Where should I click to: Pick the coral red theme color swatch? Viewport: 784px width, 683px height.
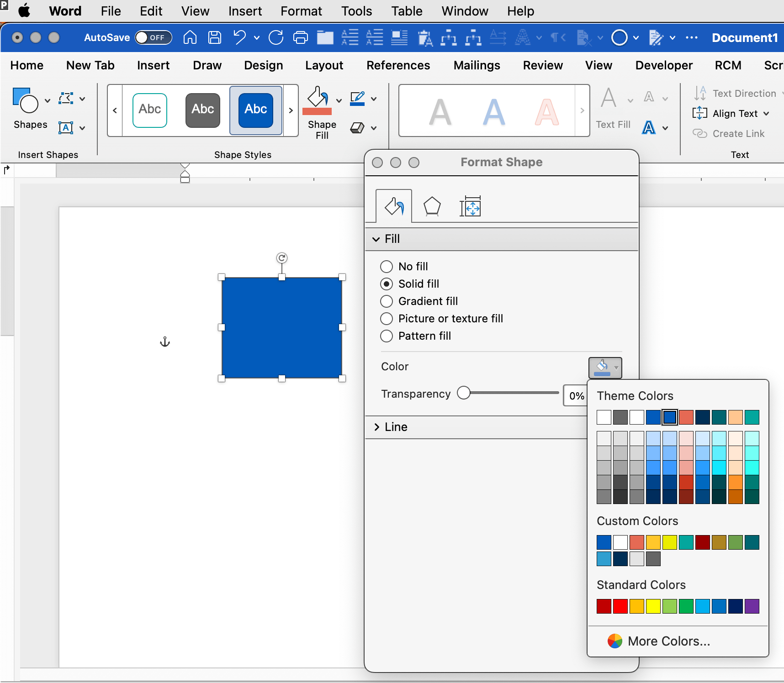coord(686,417)
